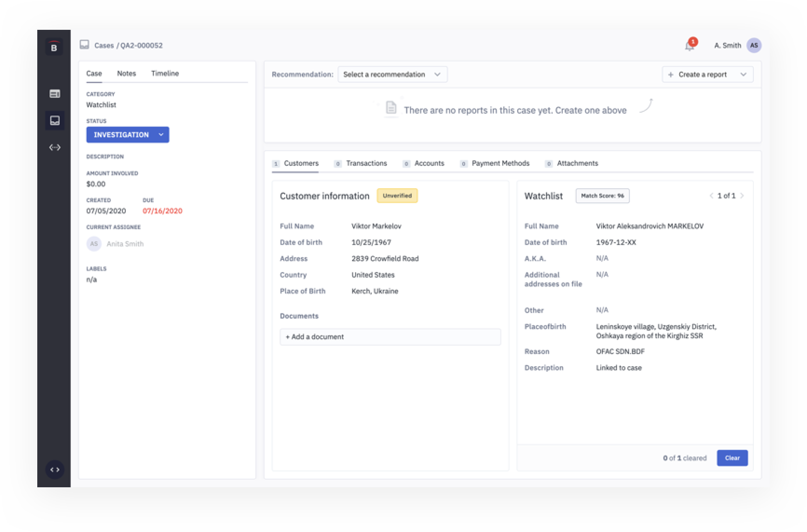Select the Transactions tab
807x532 pixels.
tap(361, 164)
